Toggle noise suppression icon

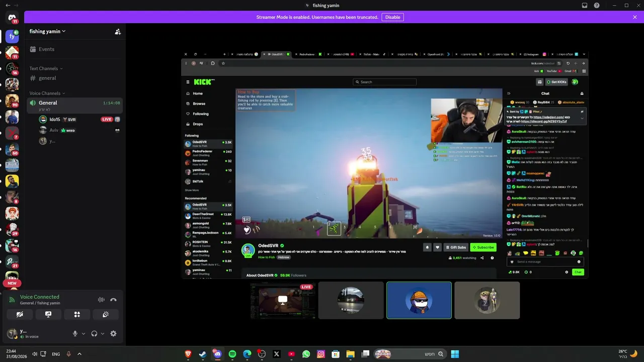[x=101, y=300]
